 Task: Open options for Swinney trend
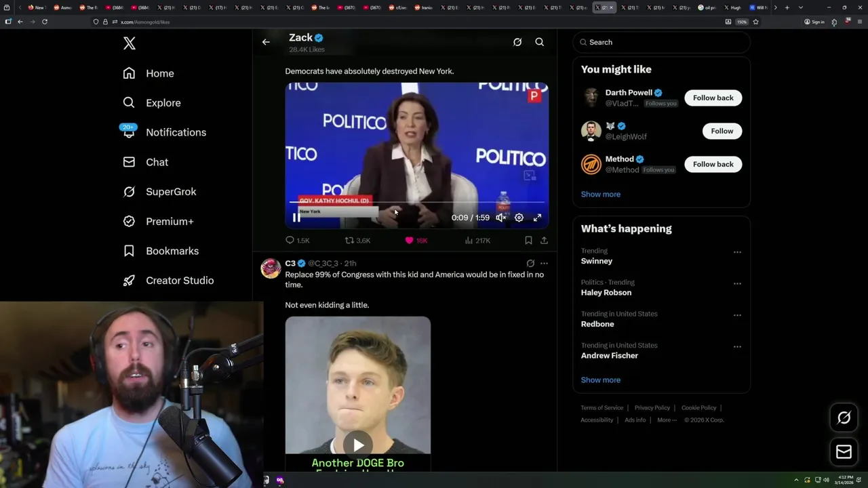737,252
